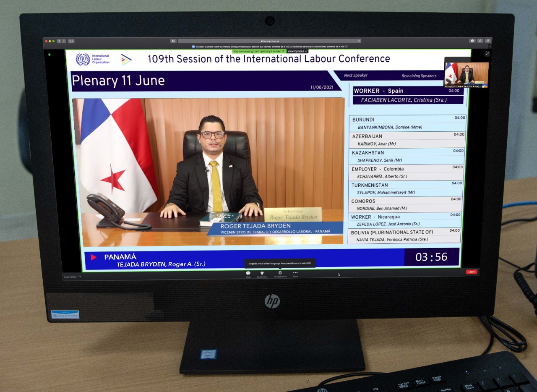Click the COMOROS speaker row
Image resolution: width=537 pixels, height=392 pixels.
point(405,201)
